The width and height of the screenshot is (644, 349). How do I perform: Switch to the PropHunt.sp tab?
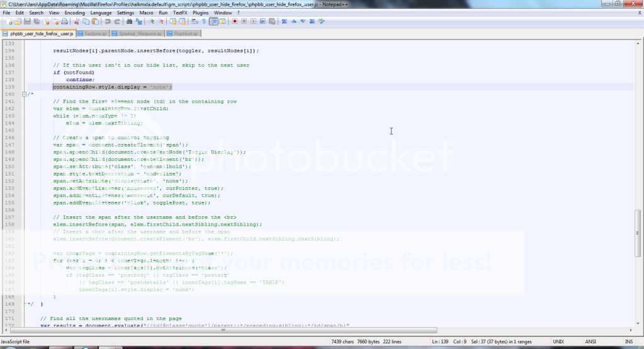click(x=187, y=33)
